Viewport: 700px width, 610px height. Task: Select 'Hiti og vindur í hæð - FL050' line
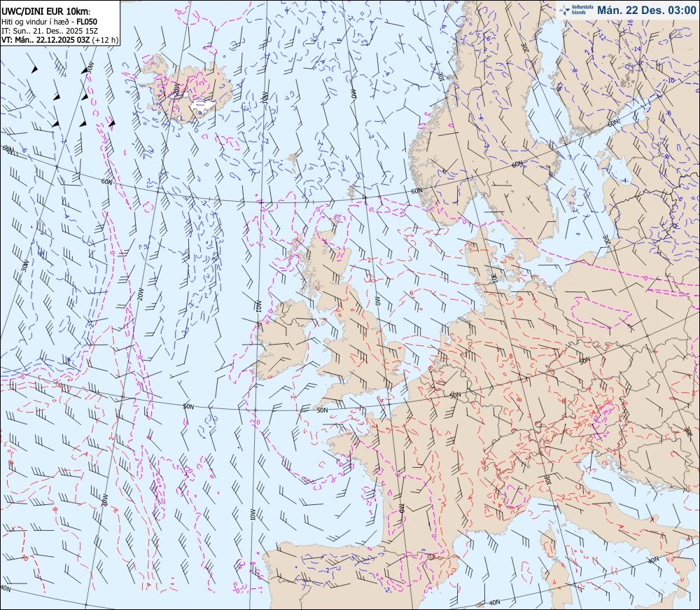[x=49, y=22]
